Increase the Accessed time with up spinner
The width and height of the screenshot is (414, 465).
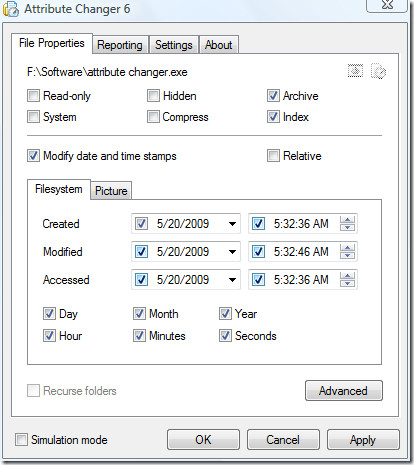point(347,276)
